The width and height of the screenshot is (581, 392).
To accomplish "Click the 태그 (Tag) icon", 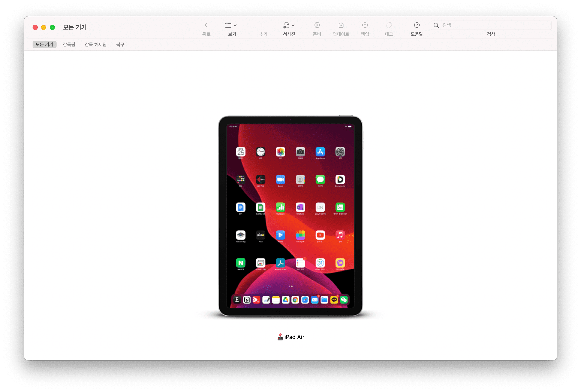I will tap(388, 25).
